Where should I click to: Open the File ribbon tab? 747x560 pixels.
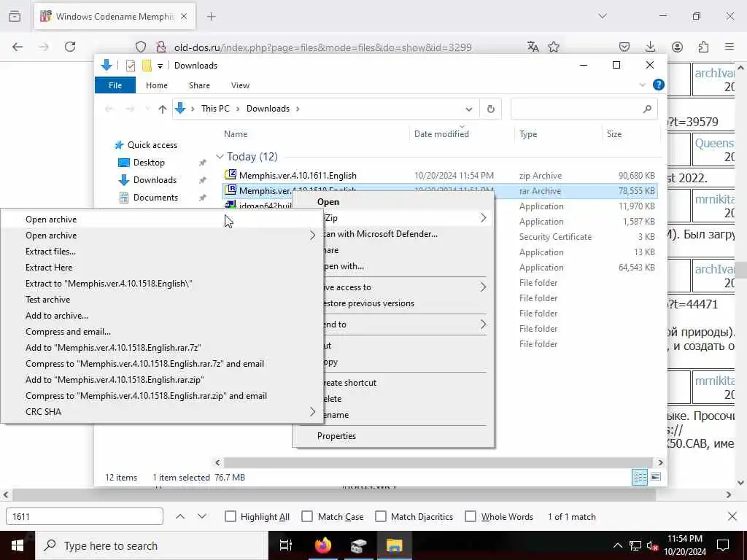(115, 85)
